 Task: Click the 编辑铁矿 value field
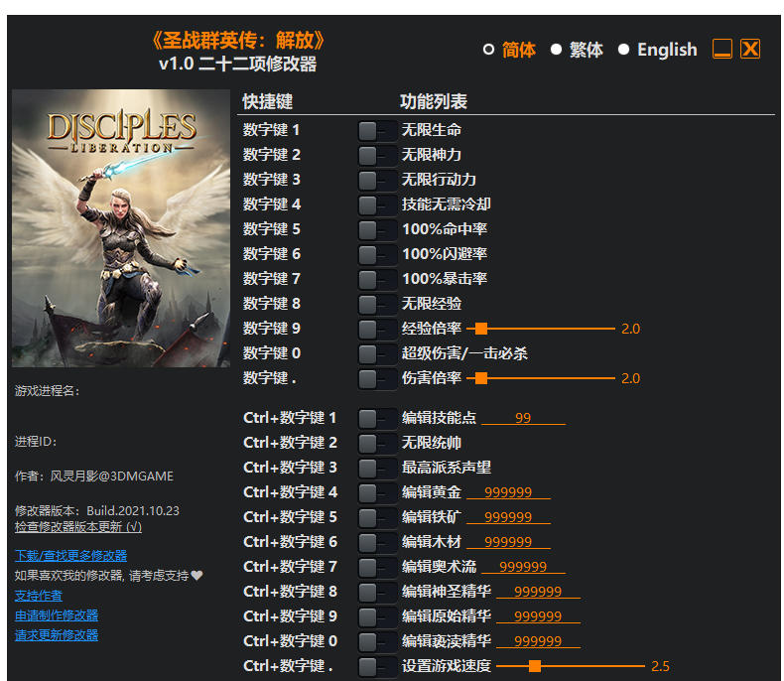point(508,517)
